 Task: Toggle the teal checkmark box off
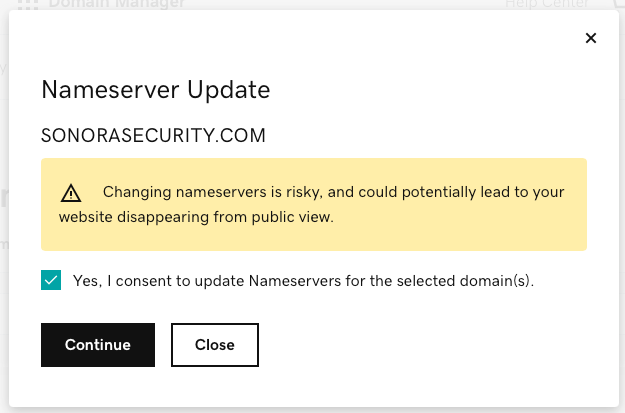coord(51,280)
